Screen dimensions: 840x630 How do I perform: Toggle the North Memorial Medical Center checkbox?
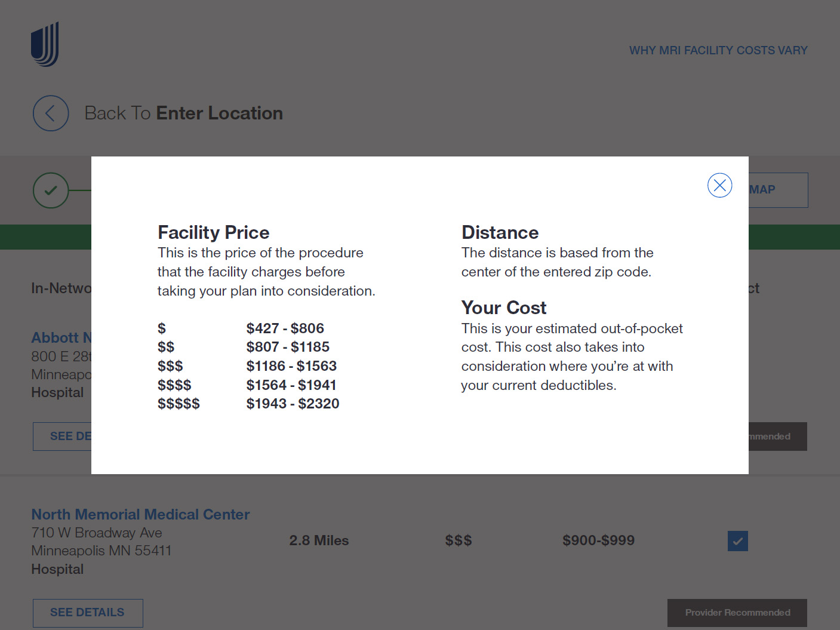738,541
